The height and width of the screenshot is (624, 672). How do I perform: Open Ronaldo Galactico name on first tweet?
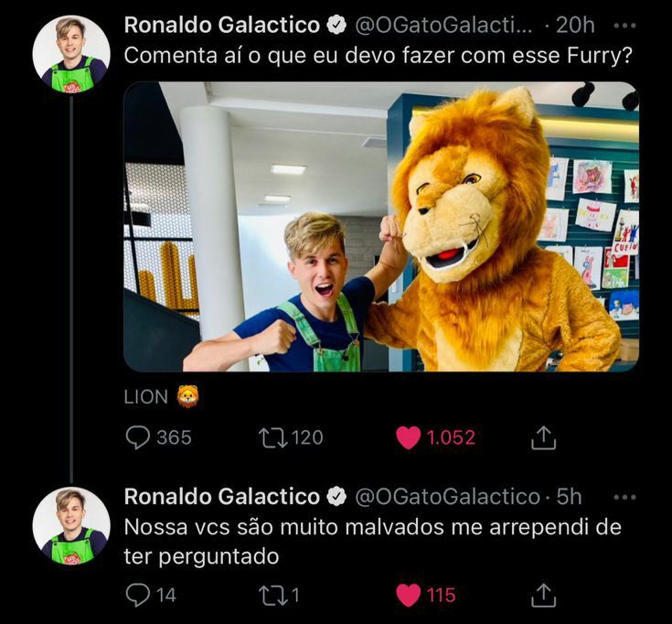(x=221, y=25)
